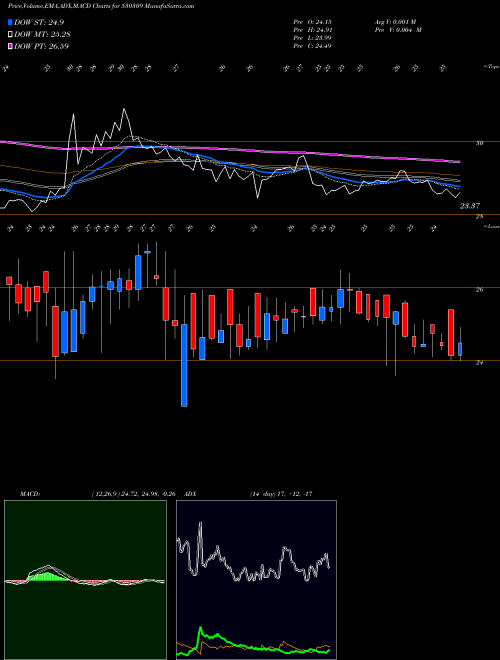Click the green ADX line spike
The image size is (500, 660).
coord(201,630)
